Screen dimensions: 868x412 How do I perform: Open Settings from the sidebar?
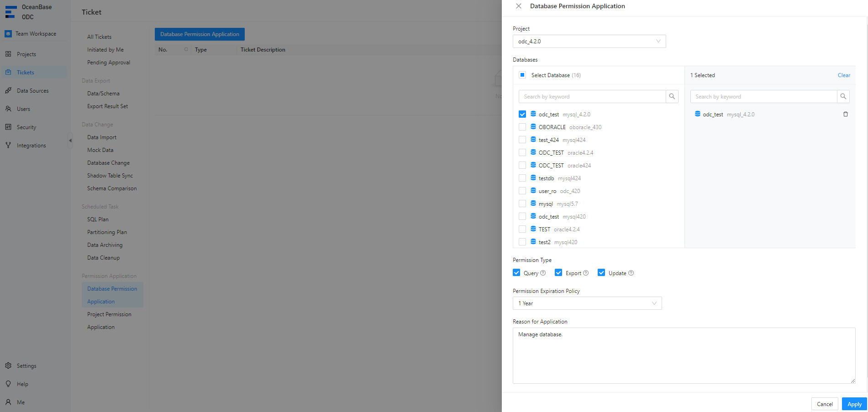pos(26,366)
